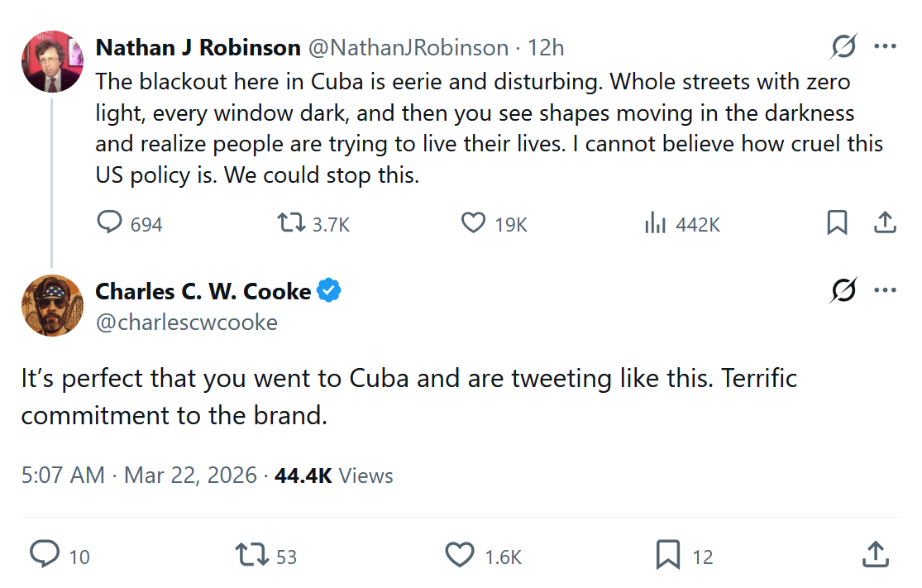Screen dimensions: 922x588
Task: View analytics on Nathan's tweet (442K)
Action: [x=655, y=222]
